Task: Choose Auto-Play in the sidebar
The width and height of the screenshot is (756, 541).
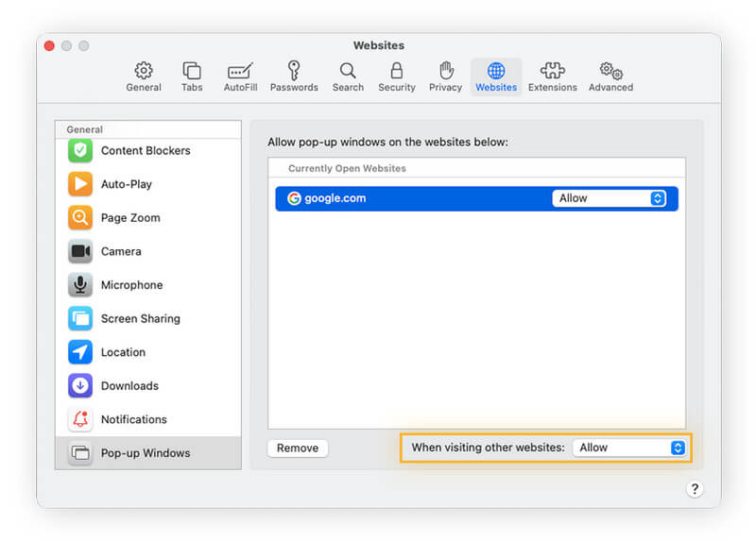Action: (126, 184)
